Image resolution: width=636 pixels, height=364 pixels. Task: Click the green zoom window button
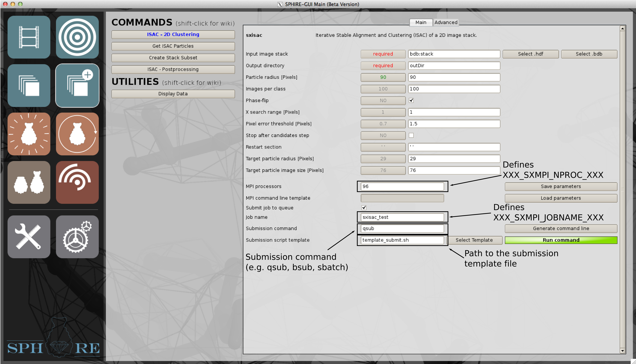[20, 4]
